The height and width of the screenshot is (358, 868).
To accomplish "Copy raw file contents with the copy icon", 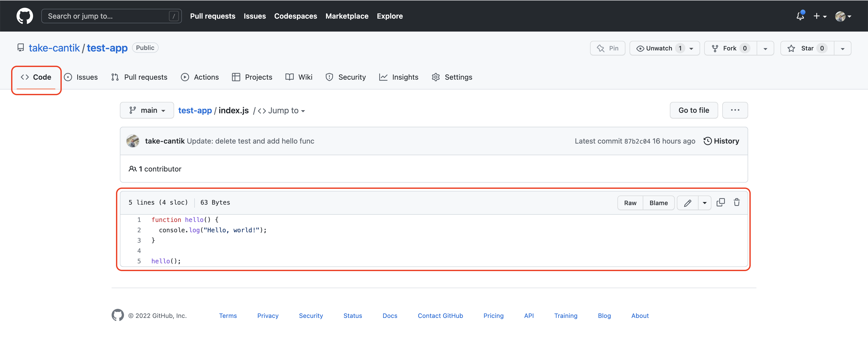I will pos(720,203).
